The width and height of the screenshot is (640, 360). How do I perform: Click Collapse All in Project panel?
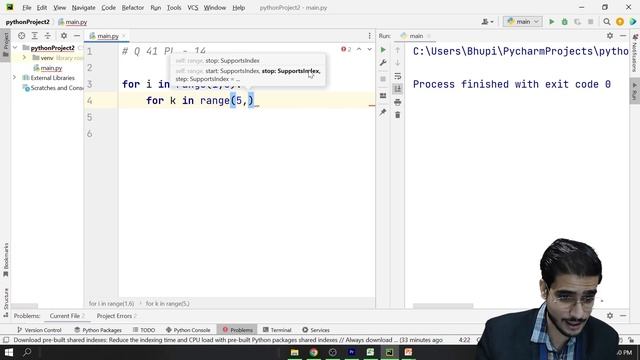click(48, 36)
